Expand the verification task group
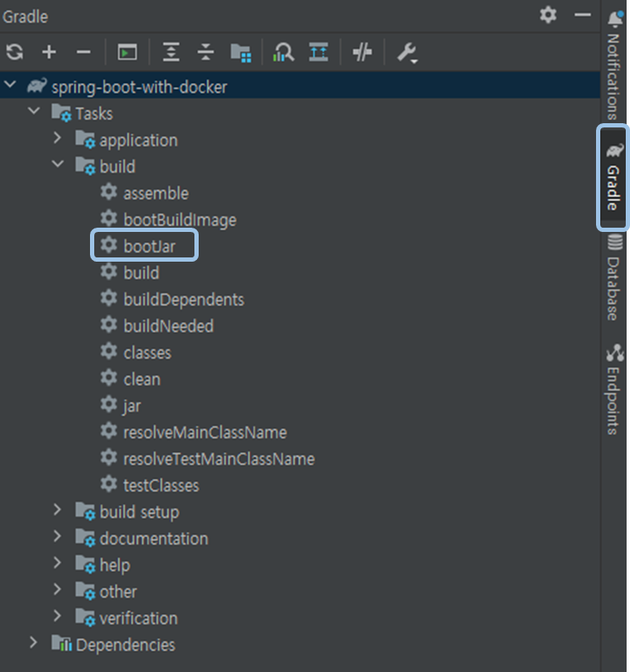Viewport: 630px width, 672px height. point(58,616)
